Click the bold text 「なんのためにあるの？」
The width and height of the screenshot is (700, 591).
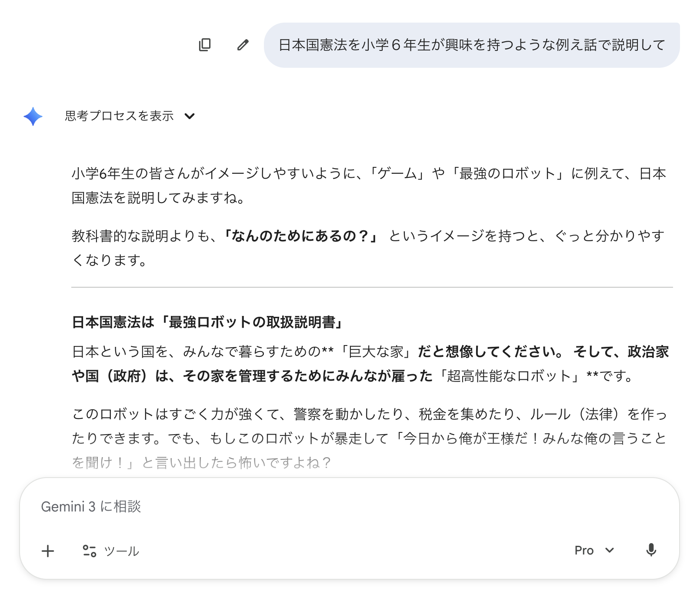pos(302,236)
